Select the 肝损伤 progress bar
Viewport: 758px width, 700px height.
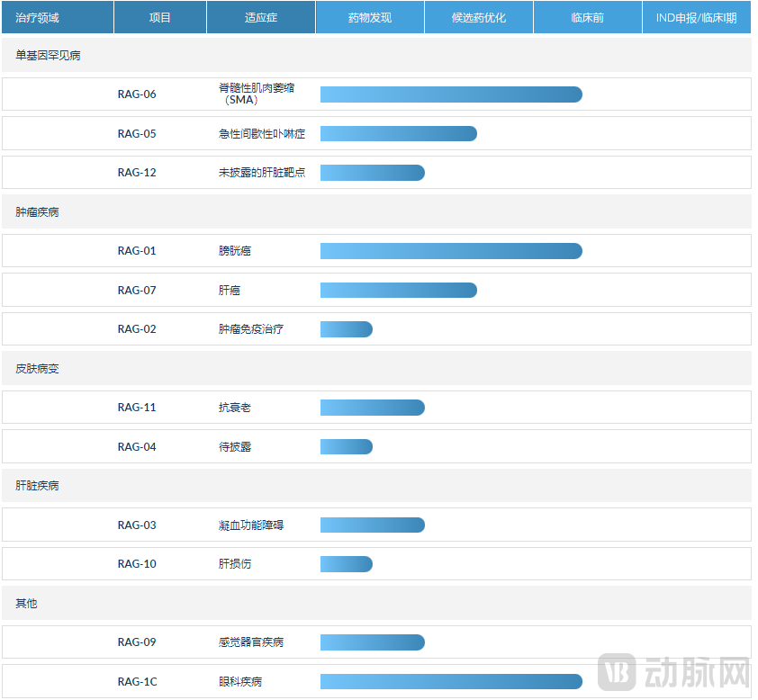346,564
